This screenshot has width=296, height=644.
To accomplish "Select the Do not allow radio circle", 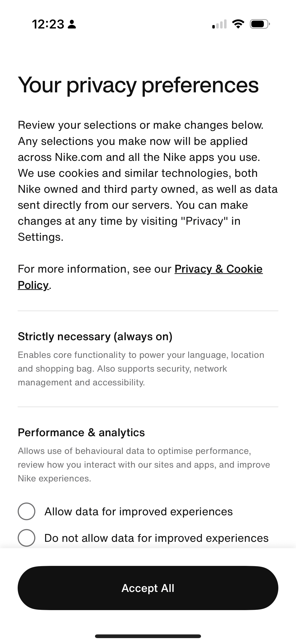I will [x=26, y=538].
